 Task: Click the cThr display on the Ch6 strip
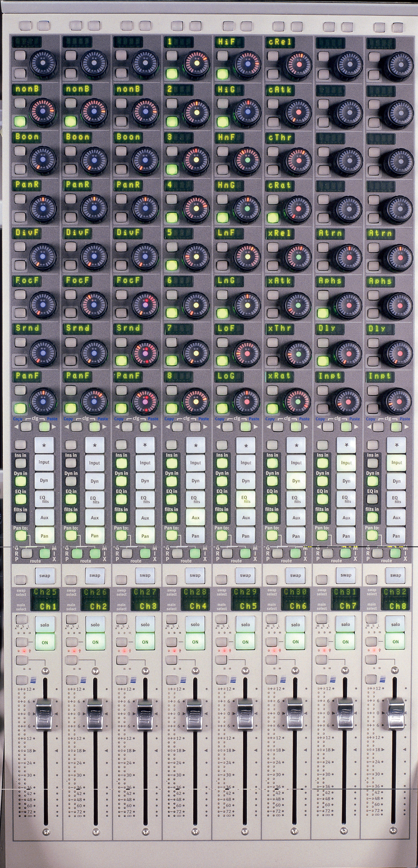[x=280, y=138]
